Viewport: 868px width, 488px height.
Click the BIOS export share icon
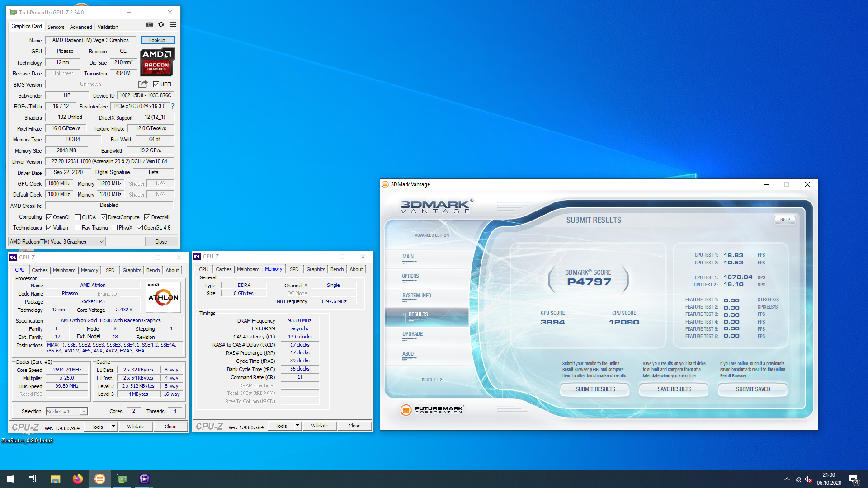pos(143,84)
